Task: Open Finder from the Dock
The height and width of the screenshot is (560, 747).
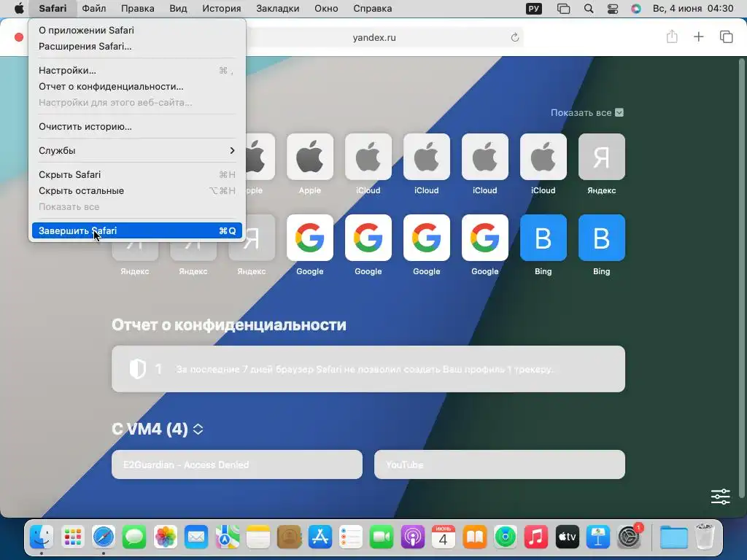Action: click(x=42, y=537)
